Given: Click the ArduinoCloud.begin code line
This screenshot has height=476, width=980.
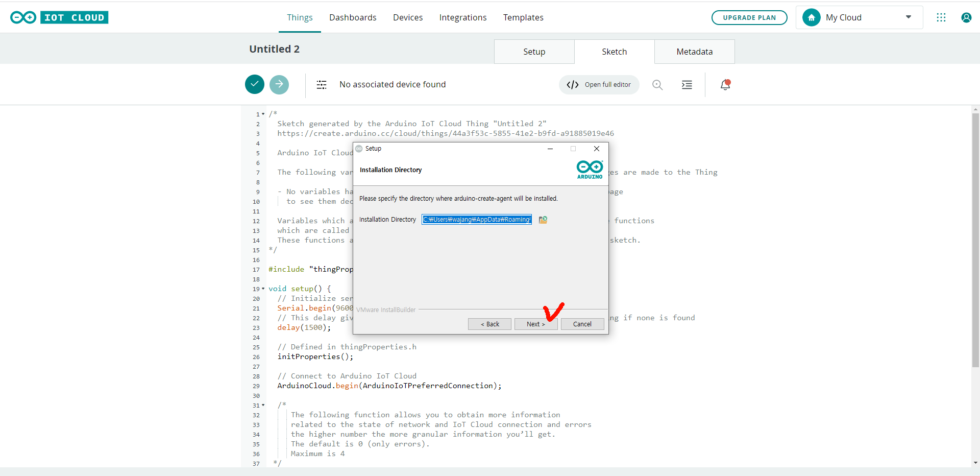Looking at the screenshot, I should (389, 386).
